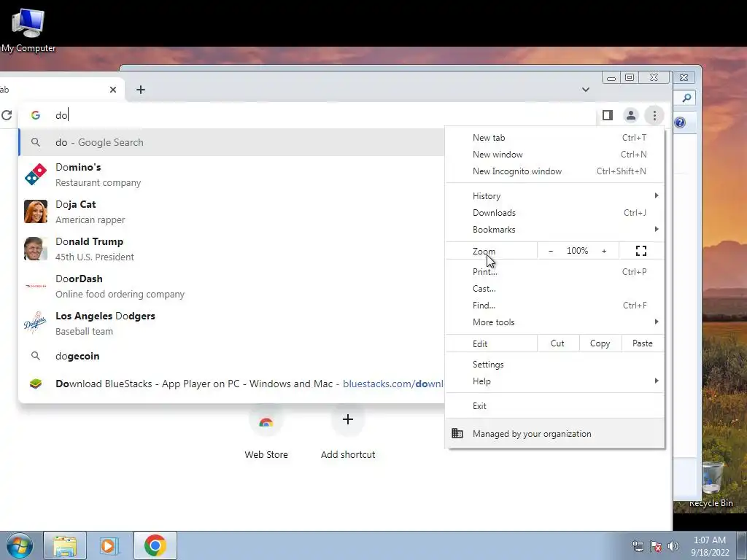Choose Cast... from the menu
This screenshot has height=560, width=747.
click(x=554, y=288)
